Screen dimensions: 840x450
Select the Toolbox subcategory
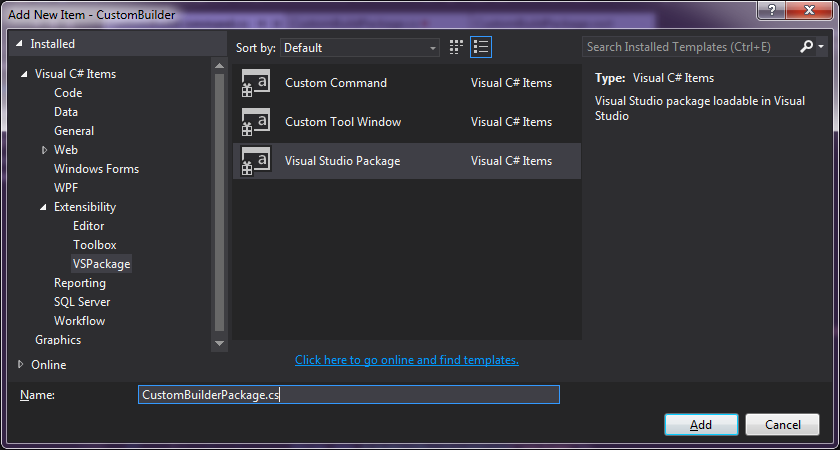point(95,245)
